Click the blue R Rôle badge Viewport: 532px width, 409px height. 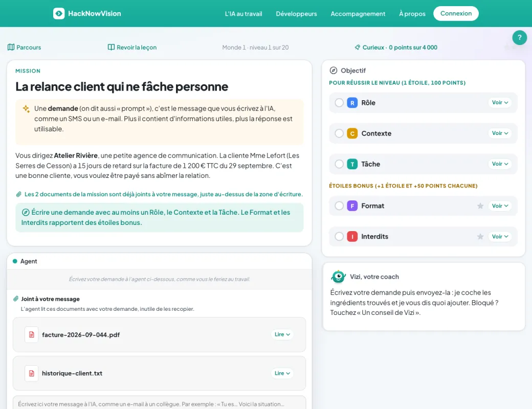click(352, 103)
